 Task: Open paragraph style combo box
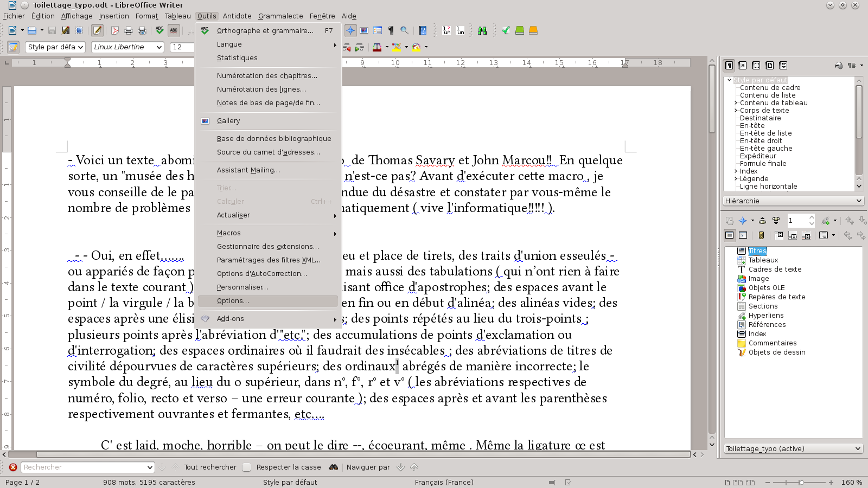coord(55,47)
